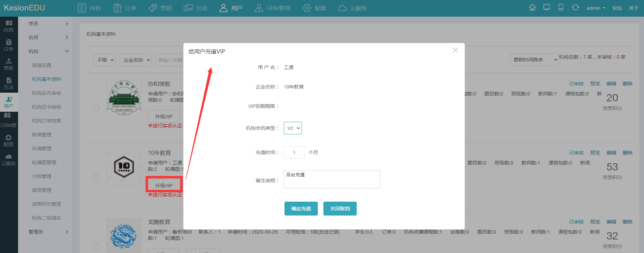Tick checkbox for 10年教育 institution
Viewport: 644px width, 253px height.
pos(97,177)
